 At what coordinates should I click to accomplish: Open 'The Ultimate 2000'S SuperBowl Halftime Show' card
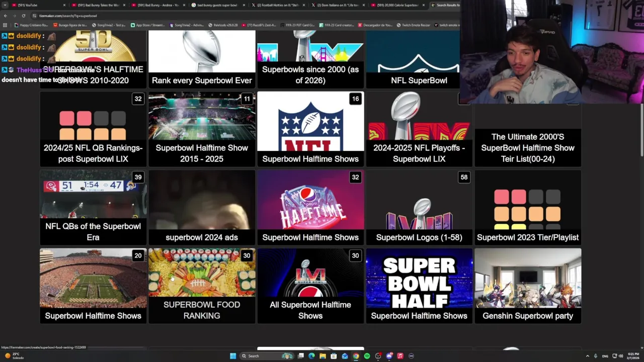pyautogui.click(x=528, y=136)
